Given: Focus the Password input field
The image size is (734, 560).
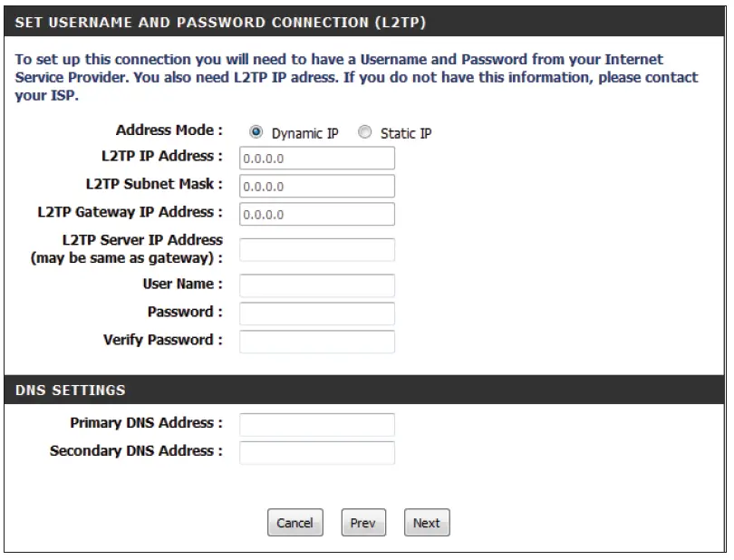Looking at the screenshot, I should pyautogui.click(x=317, y=314).
